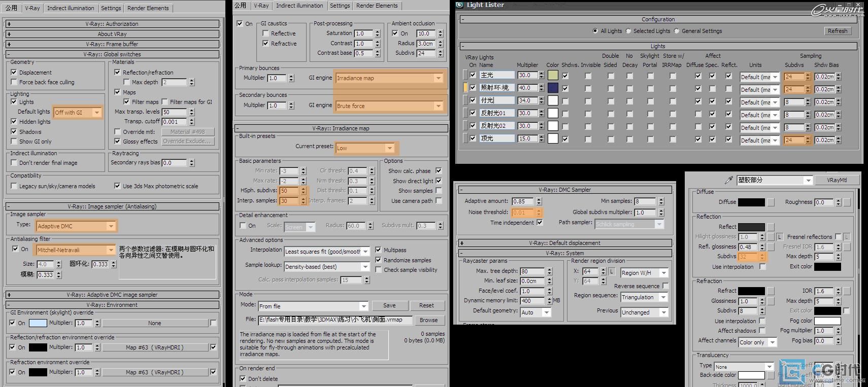Check Don't render final image

coord(14,163)
